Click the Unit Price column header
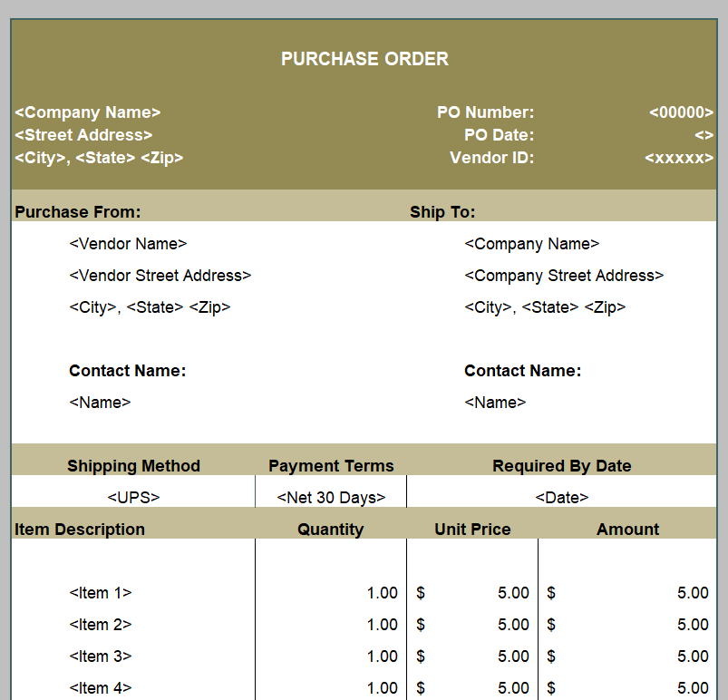728x700 pixels. (x=472, y=530)
